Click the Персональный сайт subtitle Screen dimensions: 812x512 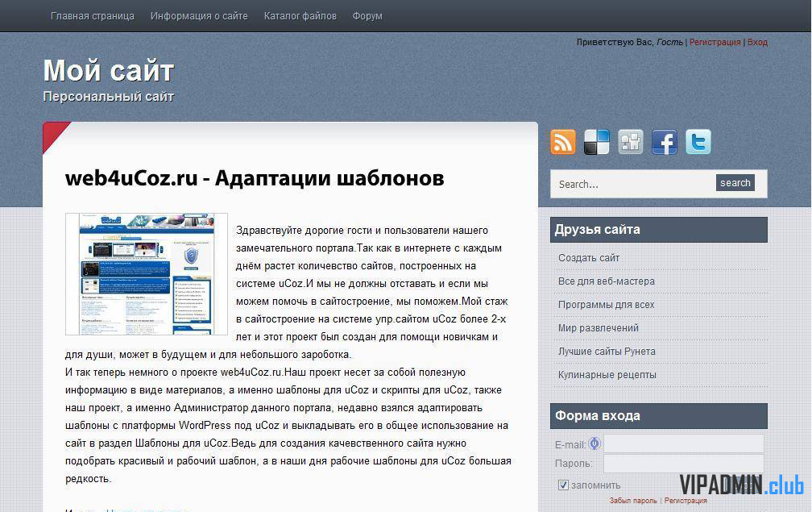pos(109,97)
